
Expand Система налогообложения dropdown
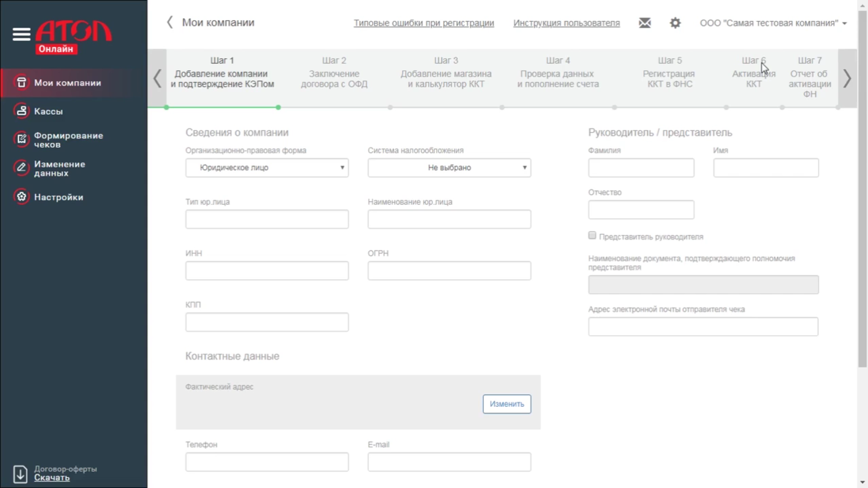[449, 168]
